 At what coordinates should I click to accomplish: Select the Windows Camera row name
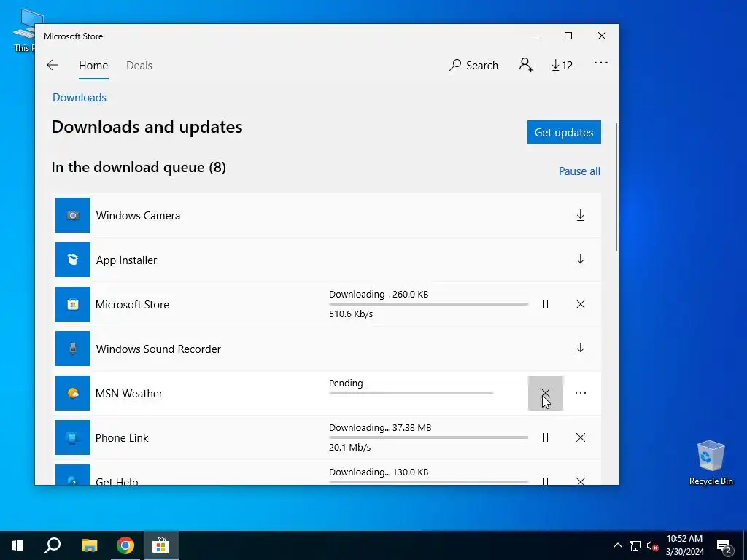[138, 216]
